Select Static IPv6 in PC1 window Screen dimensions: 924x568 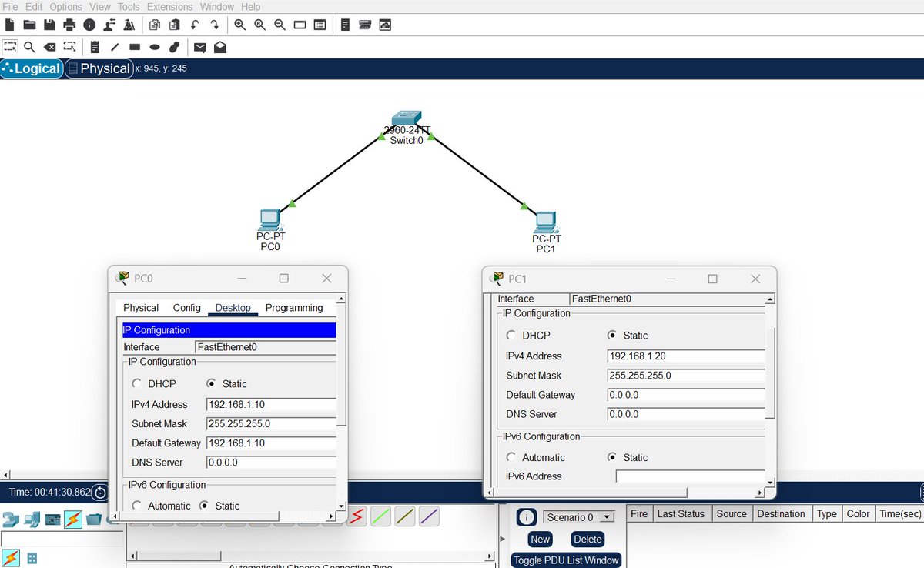coord(613,457)
